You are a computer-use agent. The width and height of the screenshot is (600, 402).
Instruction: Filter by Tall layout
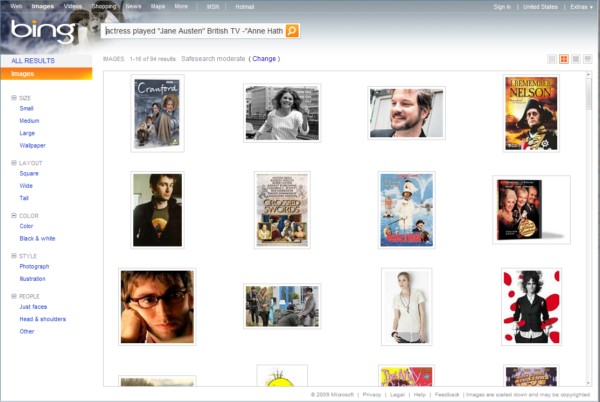pyautogui.click(x=24, y=198)
